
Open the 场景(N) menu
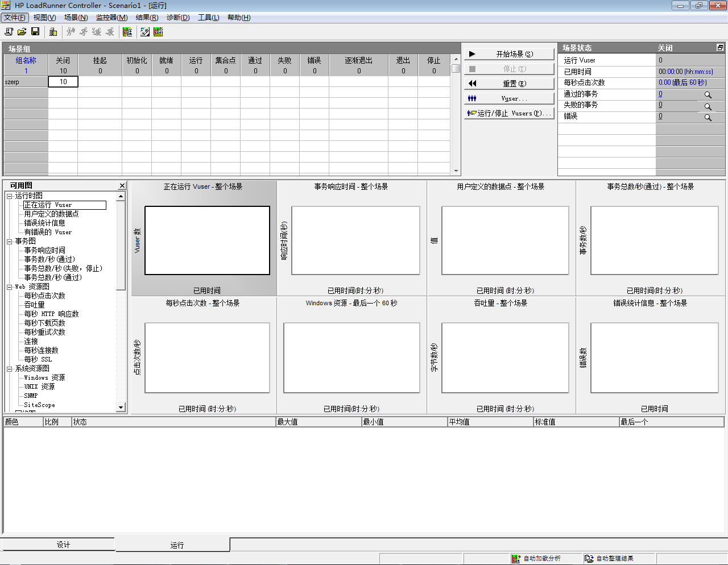click(x=76, y=18)
